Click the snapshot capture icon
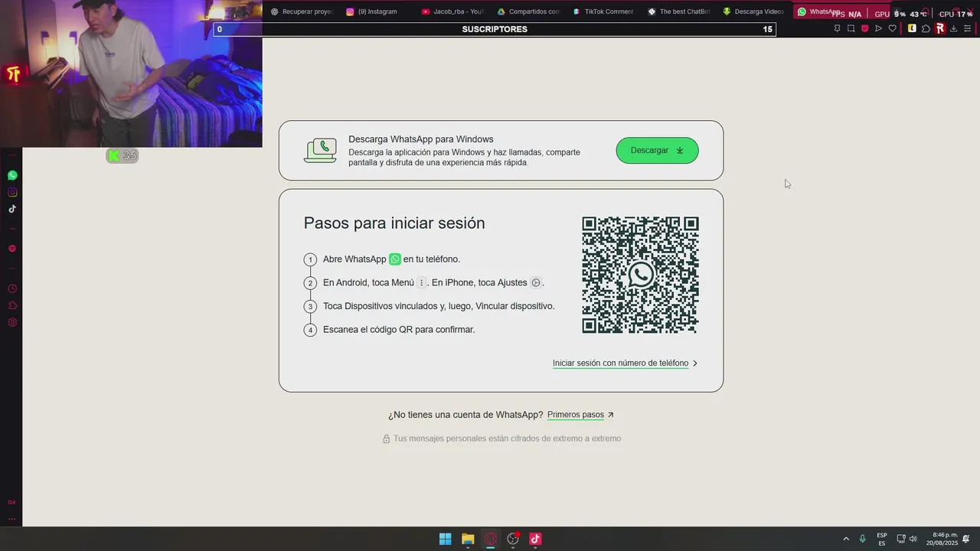980x551 pixels. (851, 28)
